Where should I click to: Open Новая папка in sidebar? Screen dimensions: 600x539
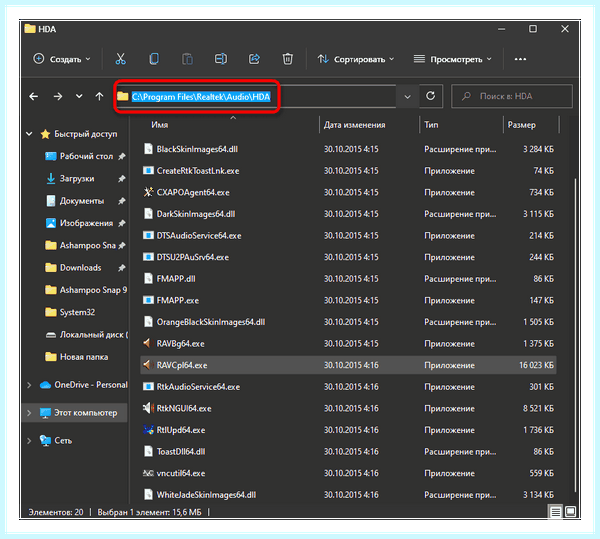pyautogui.click(x=84, y=357)
